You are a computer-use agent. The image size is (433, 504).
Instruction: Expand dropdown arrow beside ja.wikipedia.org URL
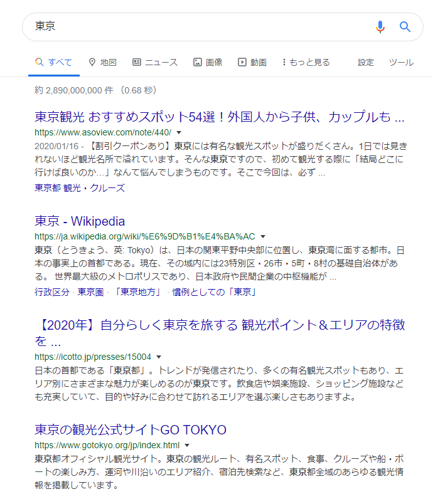click(x=263, y=236)
